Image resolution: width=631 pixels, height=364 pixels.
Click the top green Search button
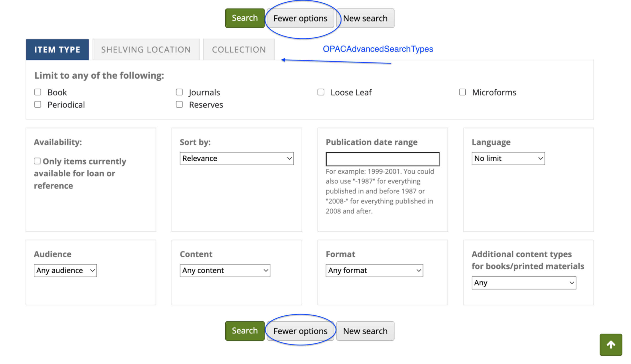click(x=245, y=18)
